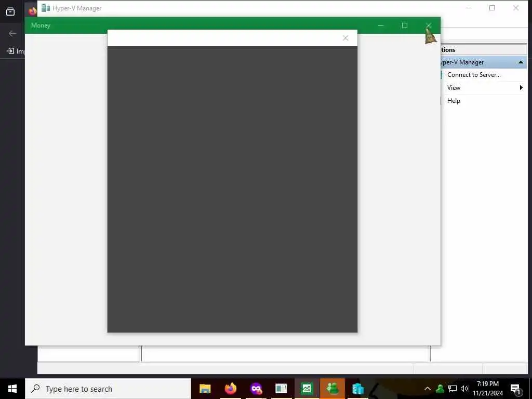Open File Explorer from the taskbar
The image size is (532, 399).
click(205, 389)
